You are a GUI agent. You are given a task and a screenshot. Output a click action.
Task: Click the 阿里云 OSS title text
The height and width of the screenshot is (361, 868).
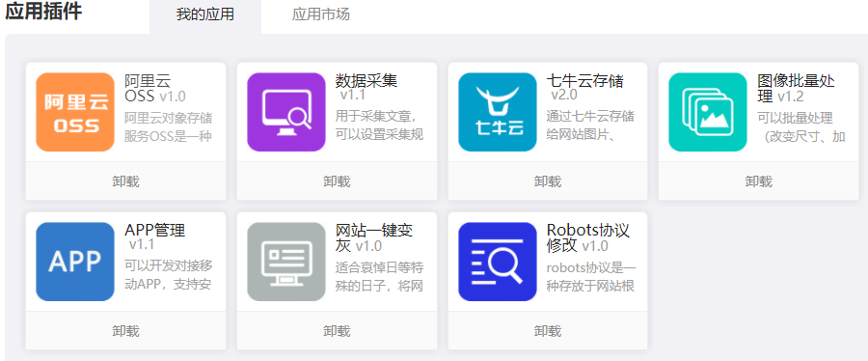click(x=148, y=89)
